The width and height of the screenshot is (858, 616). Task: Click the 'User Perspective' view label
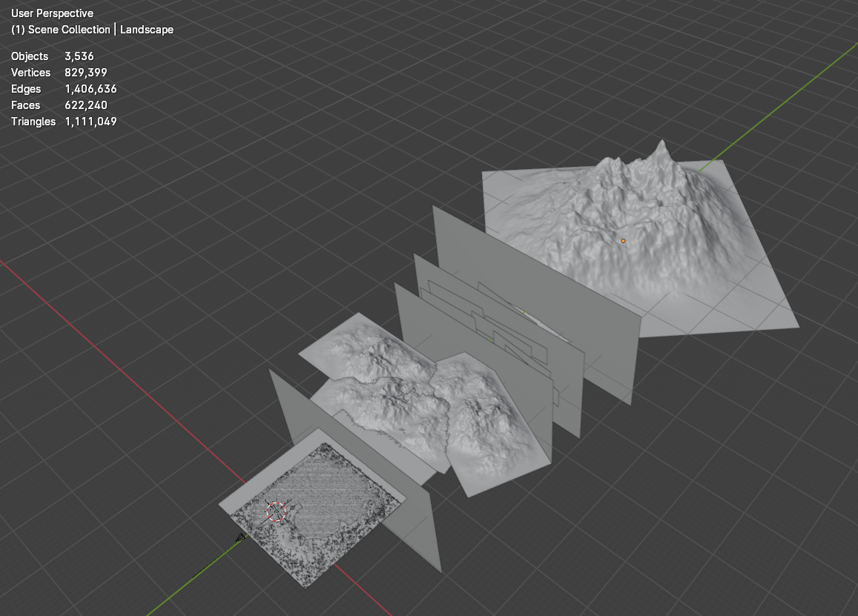pos(52,13)
